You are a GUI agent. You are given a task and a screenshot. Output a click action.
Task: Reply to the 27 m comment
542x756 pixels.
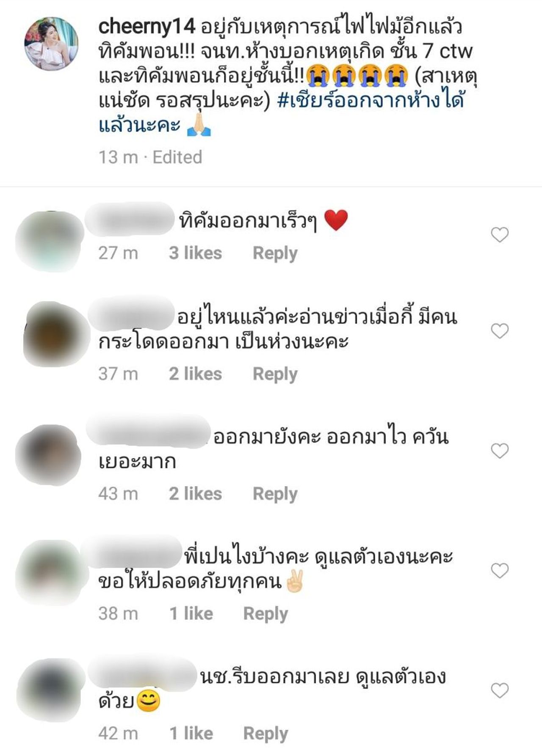(275, 253)
